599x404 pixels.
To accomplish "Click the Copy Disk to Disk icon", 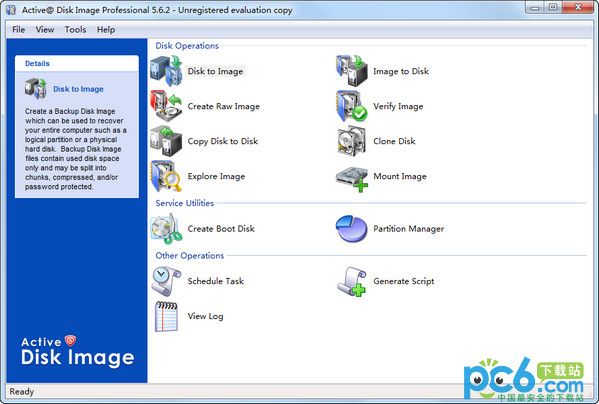I will pos(167,141).
